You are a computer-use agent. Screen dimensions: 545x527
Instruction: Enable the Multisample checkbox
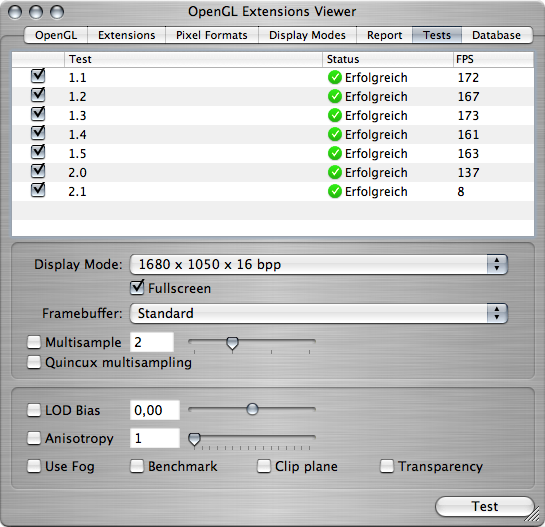click(34, 342)
